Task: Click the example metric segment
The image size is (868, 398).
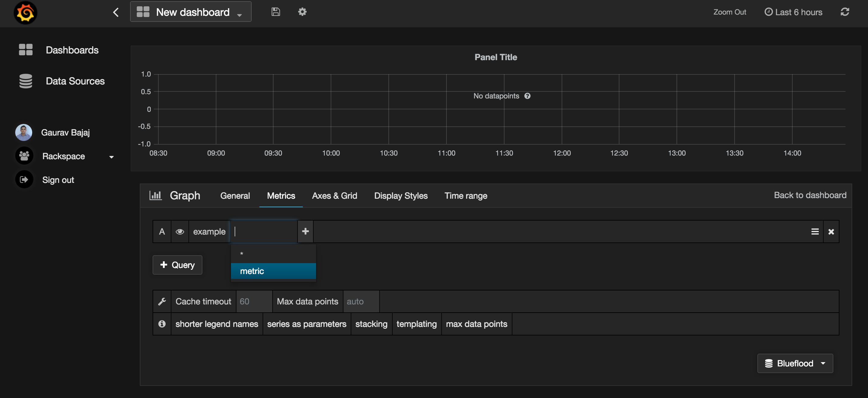Action: point(209,232)
